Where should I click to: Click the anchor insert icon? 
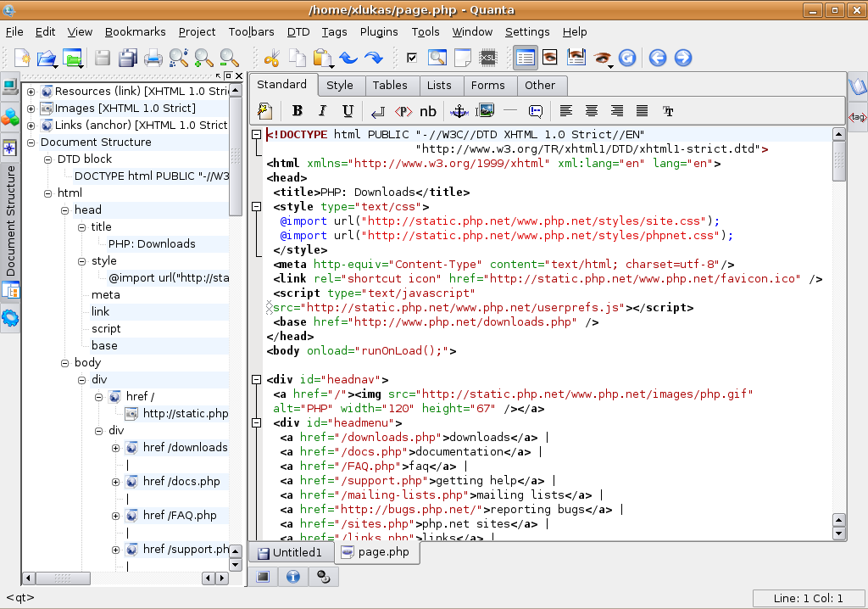pos(459,111)
